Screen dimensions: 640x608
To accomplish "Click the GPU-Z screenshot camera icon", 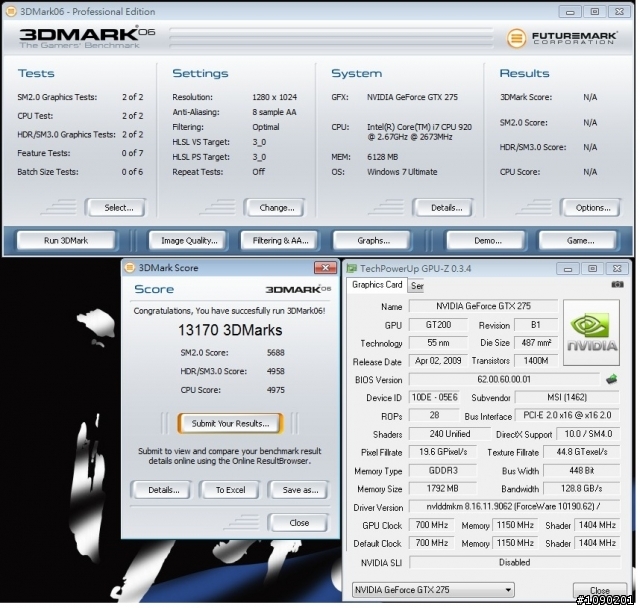I will tap(617, 284).
